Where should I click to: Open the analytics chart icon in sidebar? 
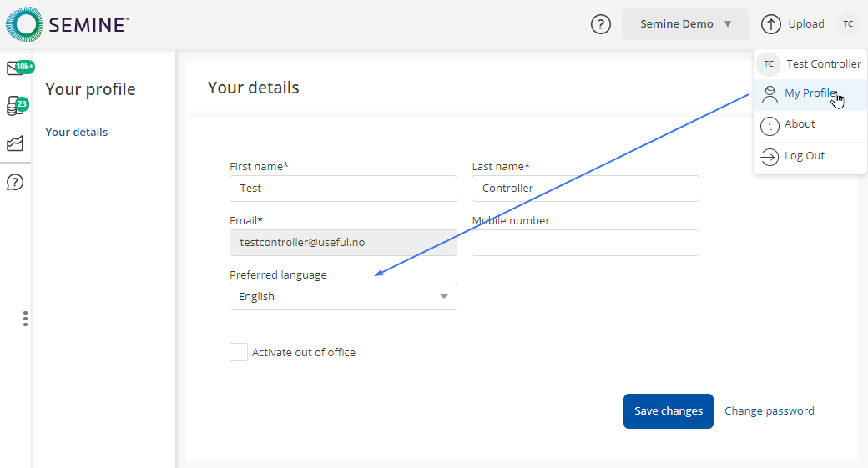pos(15,143)
